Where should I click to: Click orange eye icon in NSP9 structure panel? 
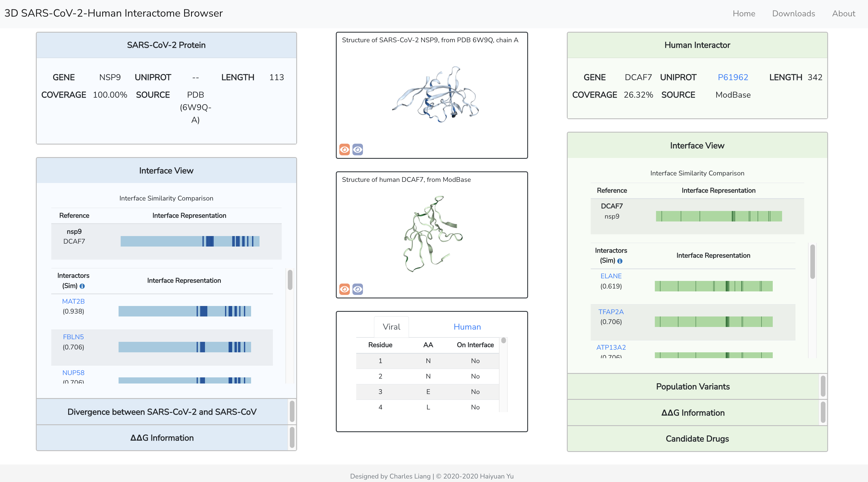point(344,149)
